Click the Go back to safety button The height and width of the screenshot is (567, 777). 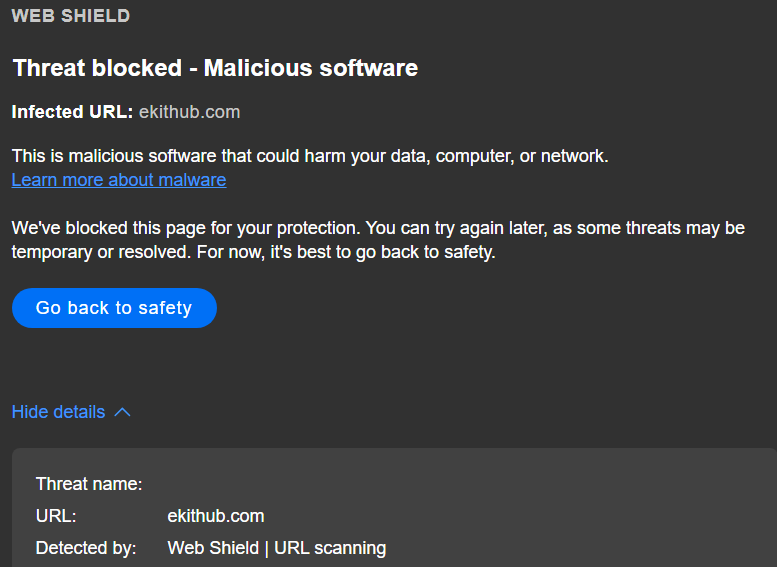coord(114,308)
